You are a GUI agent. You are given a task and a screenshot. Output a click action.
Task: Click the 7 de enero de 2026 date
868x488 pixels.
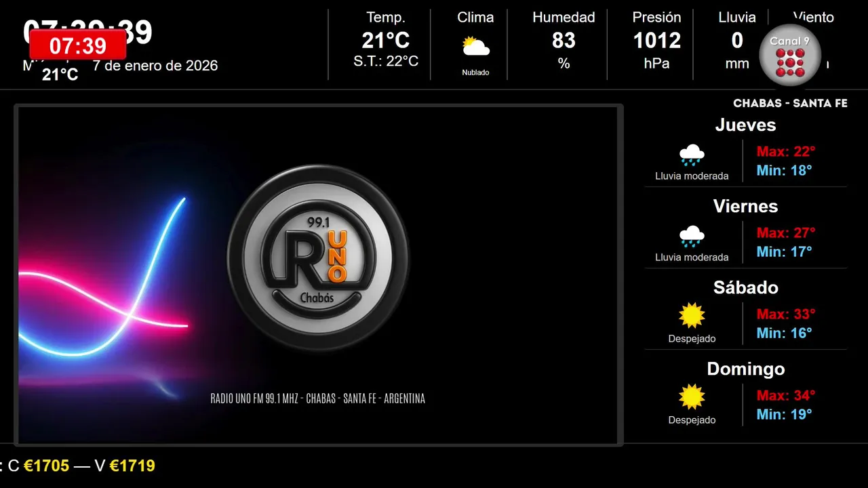click(155, 66)
